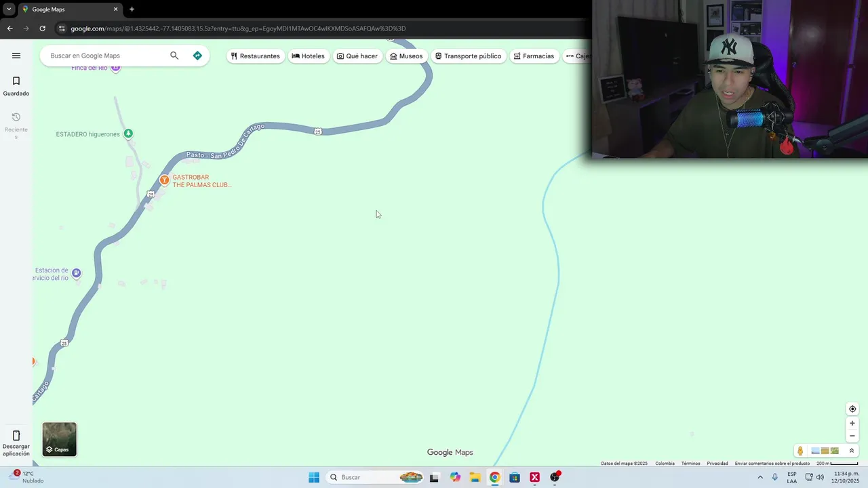Viewport: 868px width, 488px height.
Task: Go back with browser back arrow
Action: point(9,28)
